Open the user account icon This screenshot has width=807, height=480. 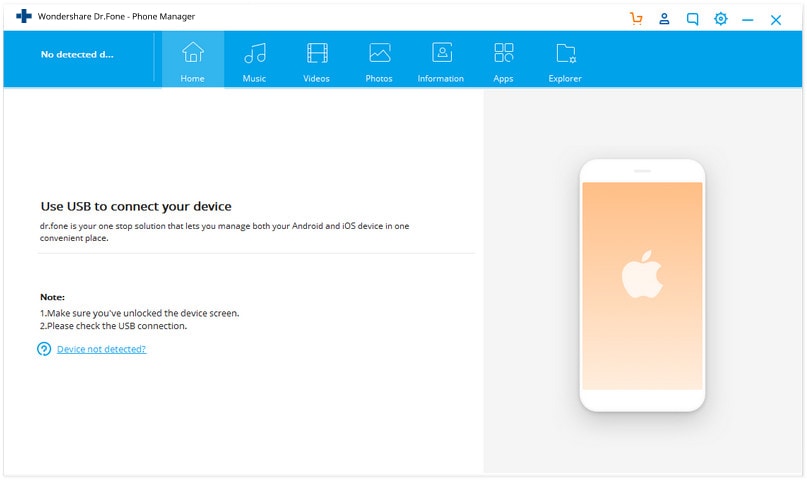664,19
